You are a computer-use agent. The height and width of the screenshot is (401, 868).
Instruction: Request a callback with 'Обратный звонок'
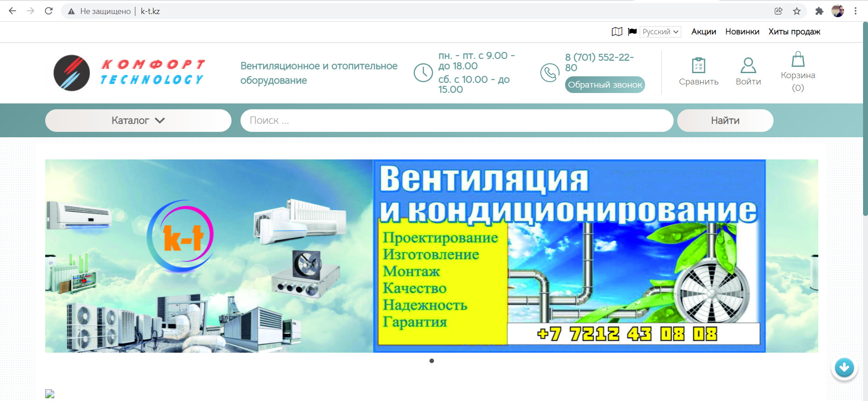605,85
